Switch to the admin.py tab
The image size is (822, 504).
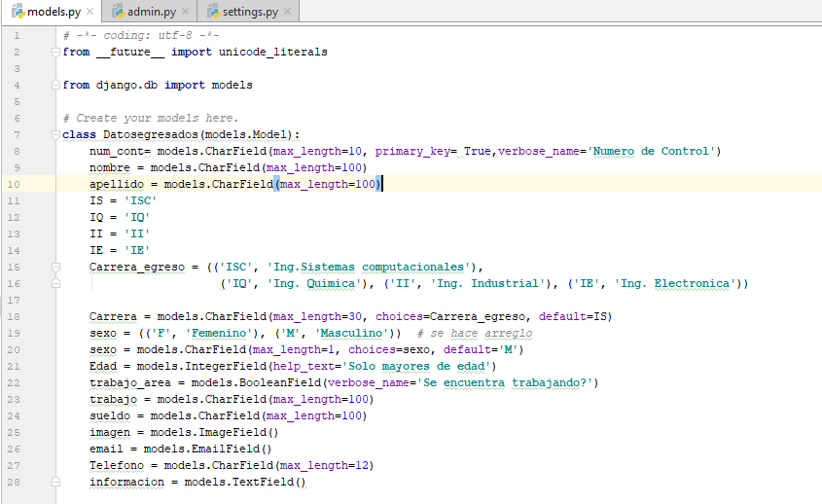pyautogui.click(x=150, y=11)
